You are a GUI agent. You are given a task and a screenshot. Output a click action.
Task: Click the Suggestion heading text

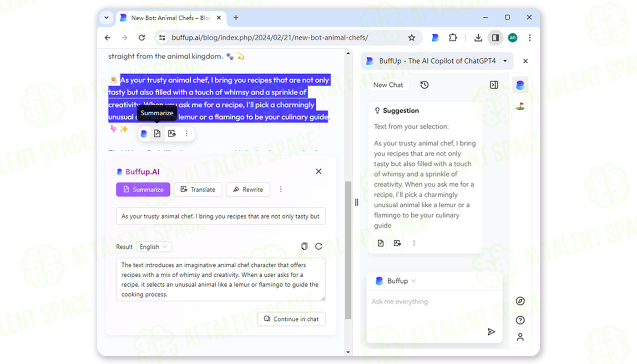click(401, 111)
